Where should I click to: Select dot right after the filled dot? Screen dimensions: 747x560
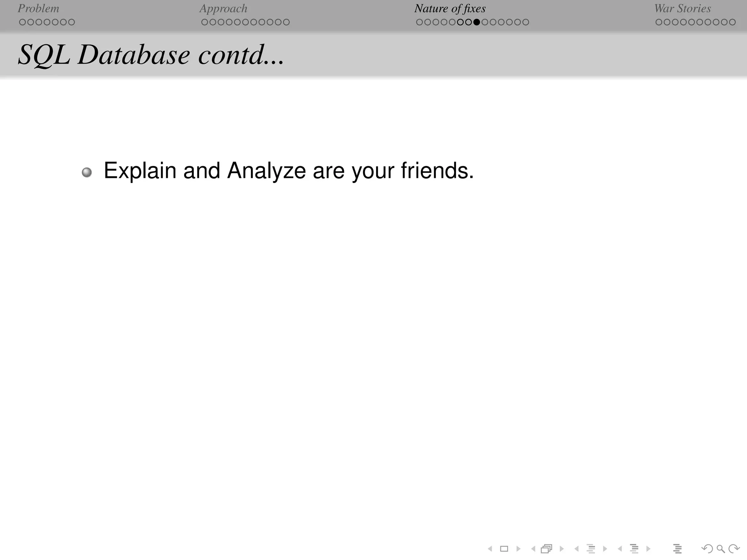(485, 22)
